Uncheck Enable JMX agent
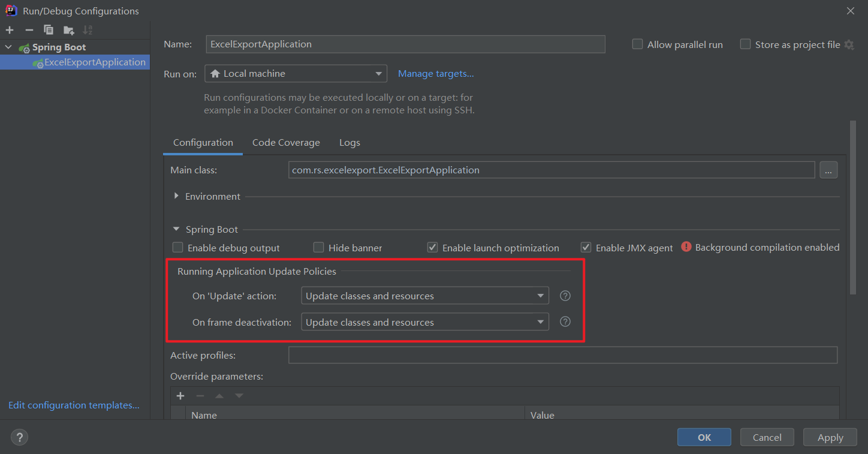The width and height of the screenshot is (868, 454). (x=586, y=248)
